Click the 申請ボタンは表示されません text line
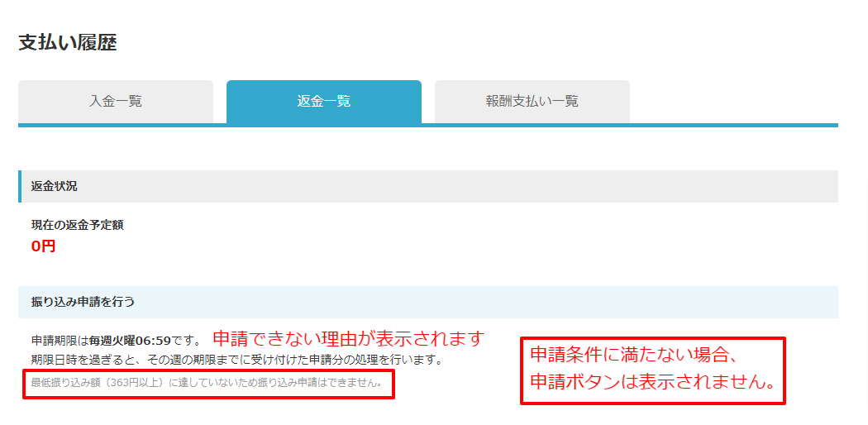The height and width of the screenshot is (425, 868). (x=651, y=382)
